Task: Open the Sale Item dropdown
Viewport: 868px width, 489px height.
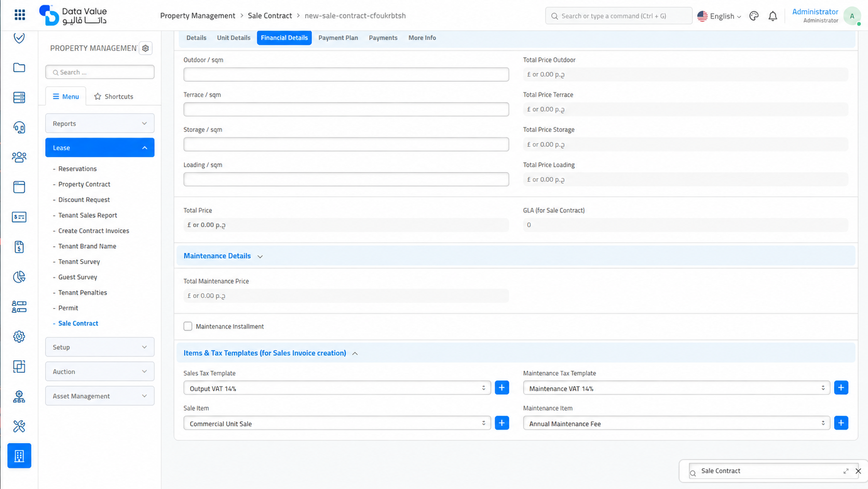Action: point(337,424)
